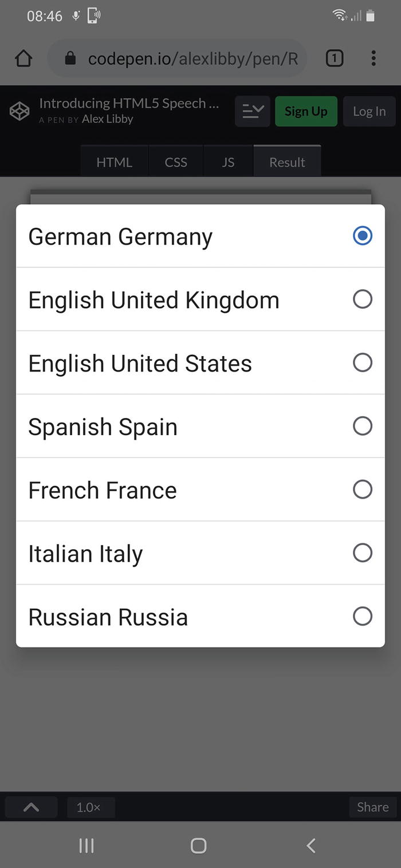Switch to the JS tab
Screen dimensions: 401x868
click(x=228, y=163)
